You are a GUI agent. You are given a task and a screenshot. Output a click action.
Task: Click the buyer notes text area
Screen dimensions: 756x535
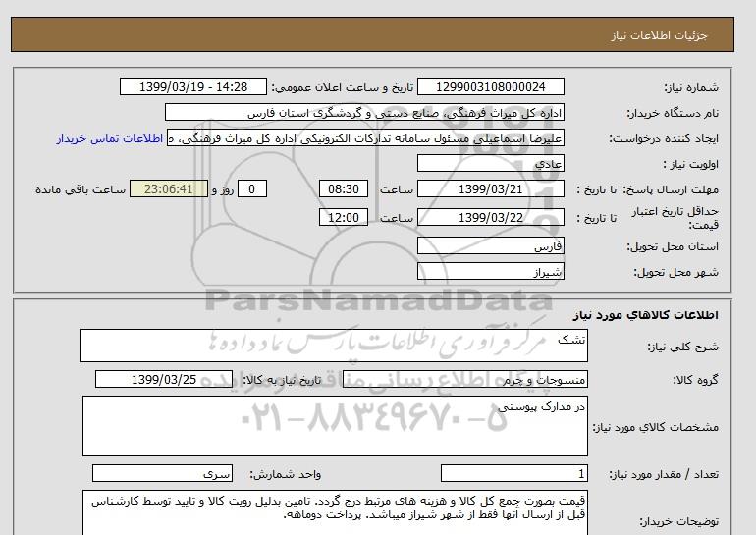coord(335,512)
